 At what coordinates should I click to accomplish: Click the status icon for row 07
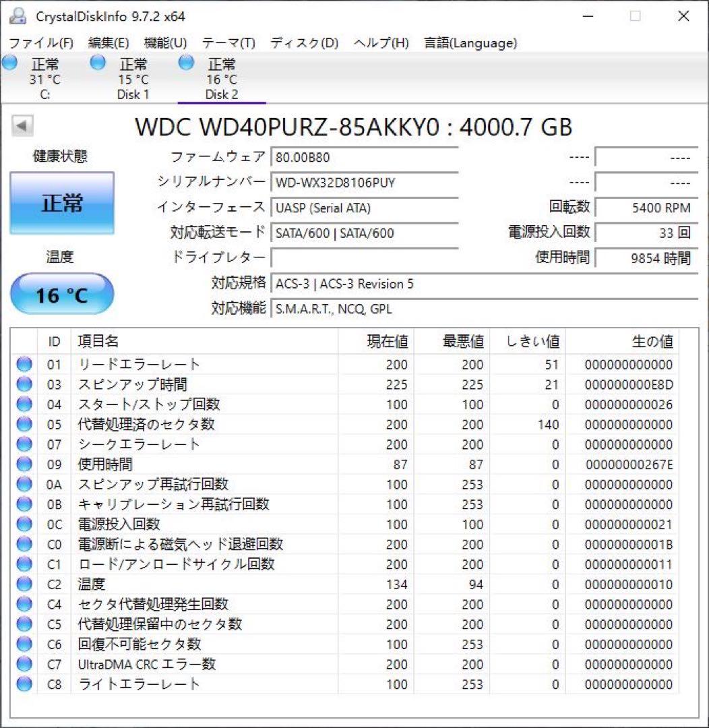click(24, 444)
